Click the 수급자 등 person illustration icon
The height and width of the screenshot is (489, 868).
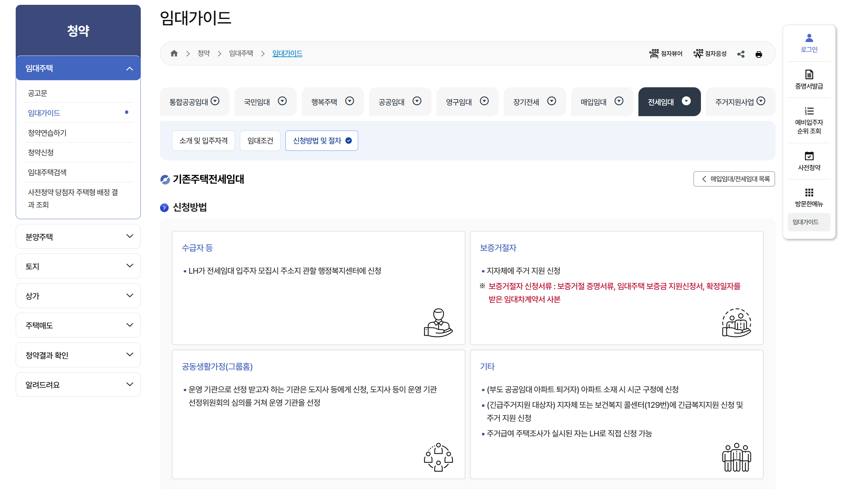[x=438, y=322]
